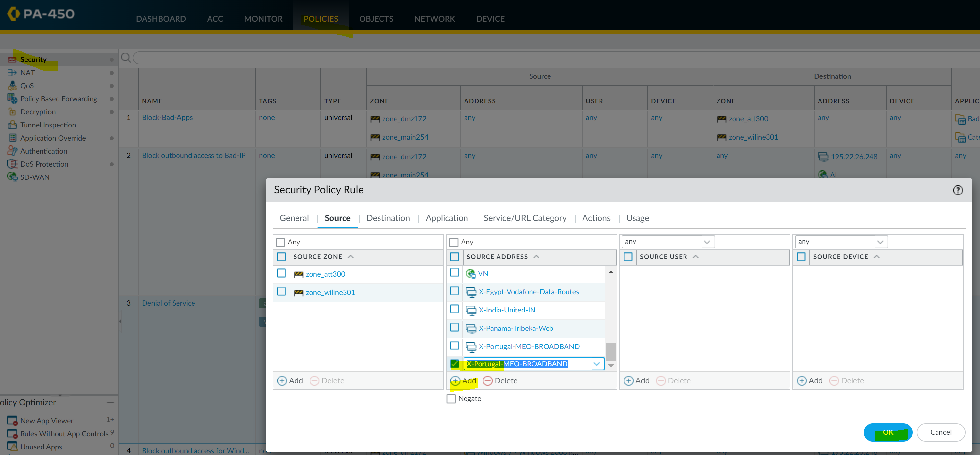
Task: Expand the X-Portugal-MEO-BROADBAND address dropdown arrow
Action: [596, 364]
